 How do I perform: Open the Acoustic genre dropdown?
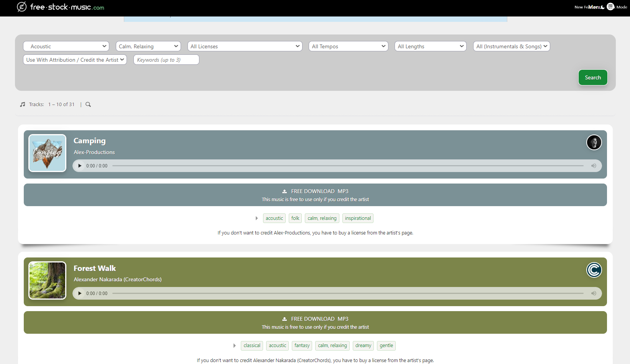[x=66, y=46]
